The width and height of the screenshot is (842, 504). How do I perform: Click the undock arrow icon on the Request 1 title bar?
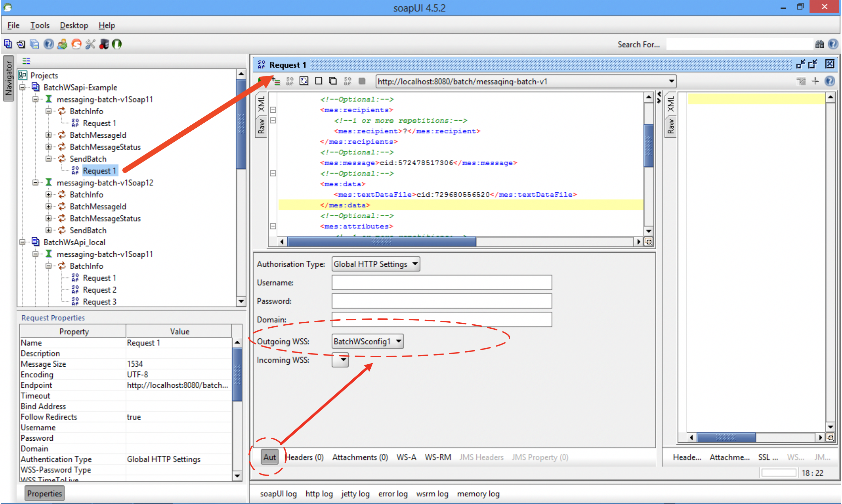800,64
